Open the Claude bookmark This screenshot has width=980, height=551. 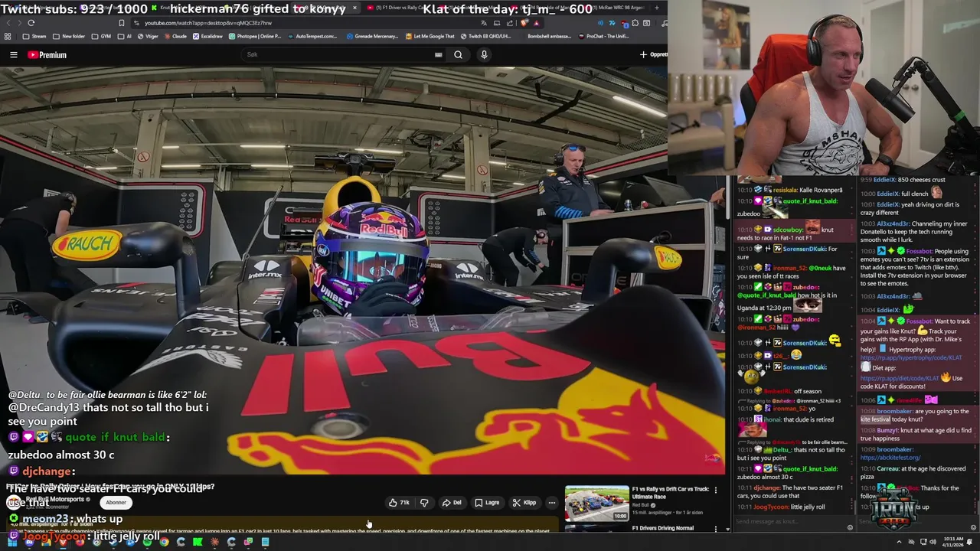pos(175,36)
